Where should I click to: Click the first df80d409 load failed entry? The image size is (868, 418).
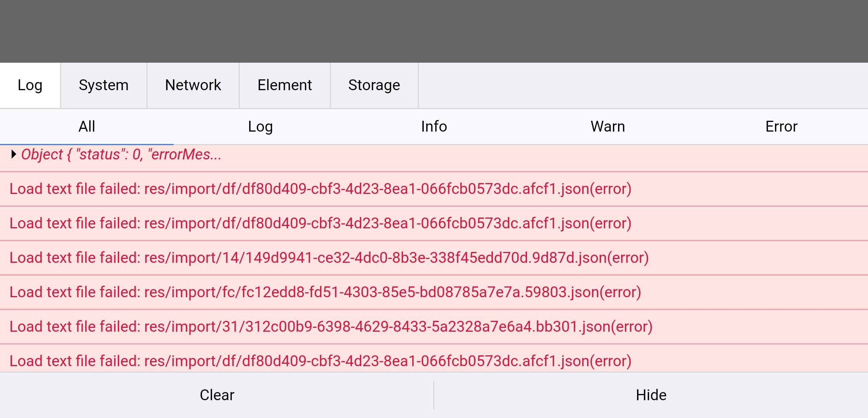(x=320, y=189)
